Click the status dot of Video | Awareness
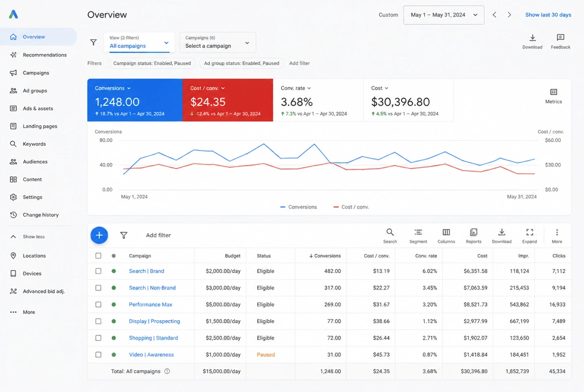This screenshot has width=584, height=392. pyautogui.click(x=113, y=354)
